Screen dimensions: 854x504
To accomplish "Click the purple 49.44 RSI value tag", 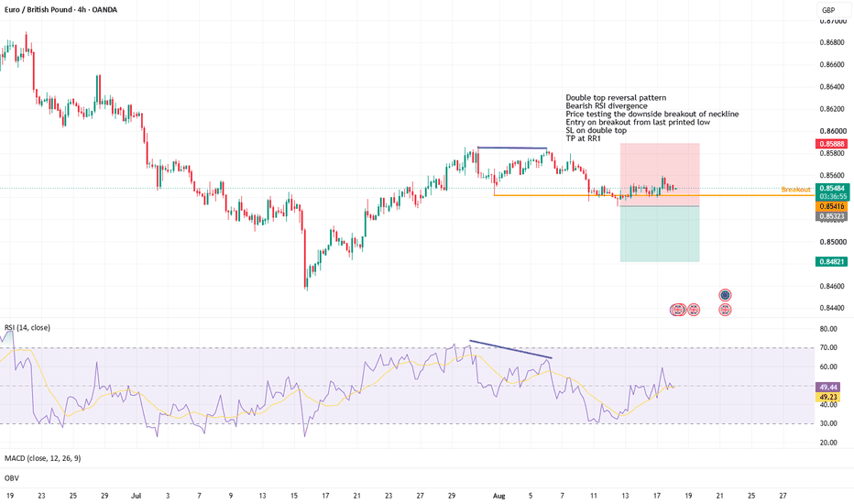I will [x=827, y=387].
